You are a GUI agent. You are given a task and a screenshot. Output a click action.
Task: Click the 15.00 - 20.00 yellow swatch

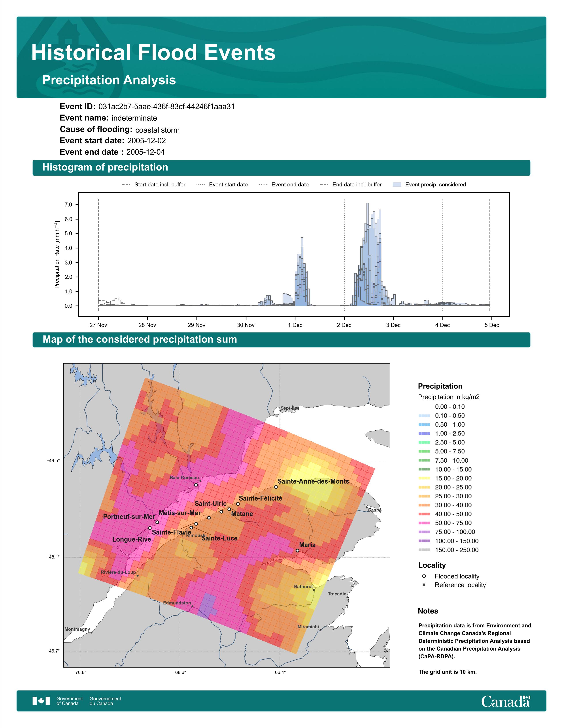[x=424, y=478]
